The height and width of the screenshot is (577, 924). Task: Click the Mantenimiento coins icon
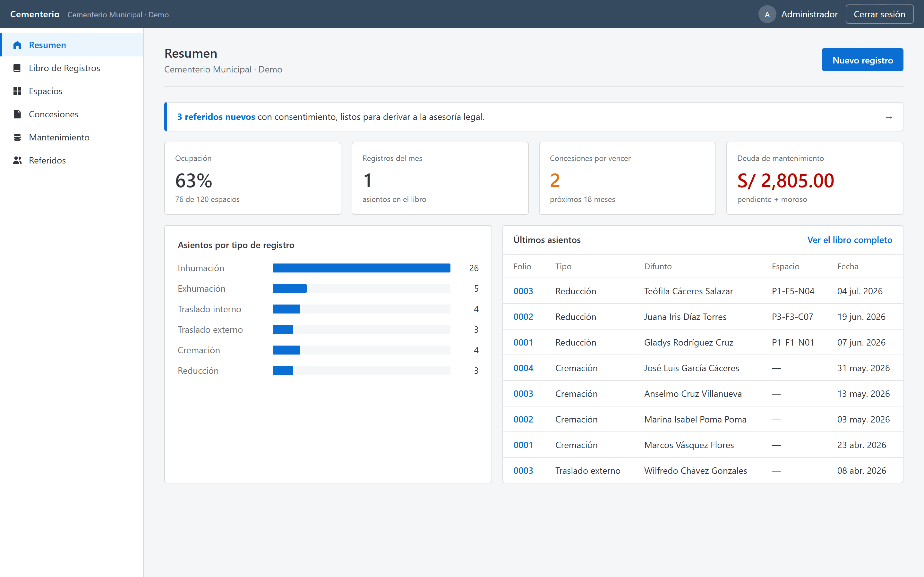click(17, 138)
